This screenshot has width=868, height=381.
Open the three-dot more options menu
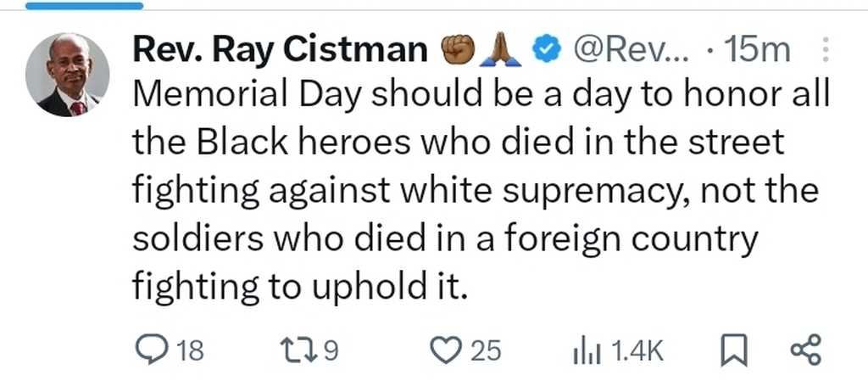pyautogui.click(x=826, y=51)
